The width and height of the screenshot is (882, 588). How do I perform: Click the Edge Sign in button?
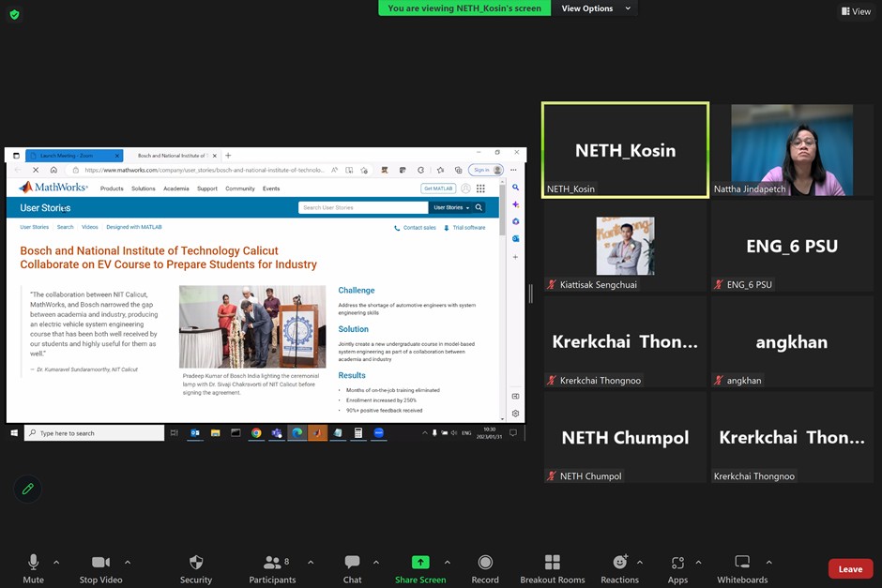click(x=486, y=170)
